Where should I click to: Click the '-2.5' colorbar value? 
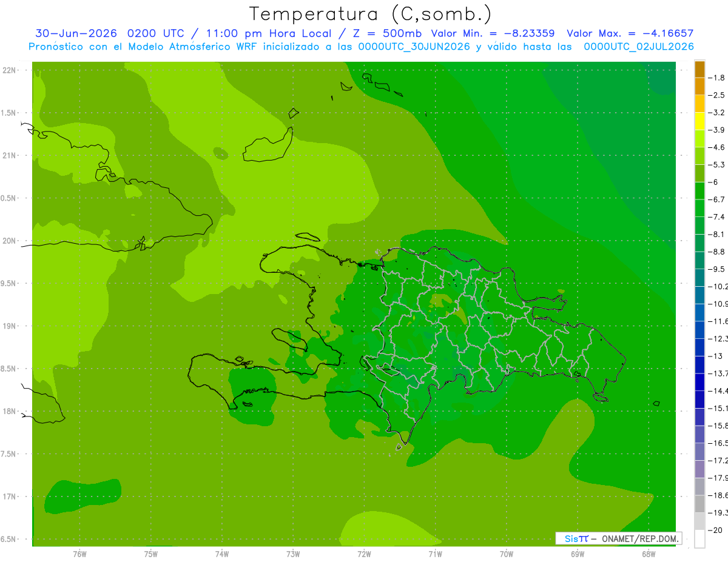click(x=716, y=95)
